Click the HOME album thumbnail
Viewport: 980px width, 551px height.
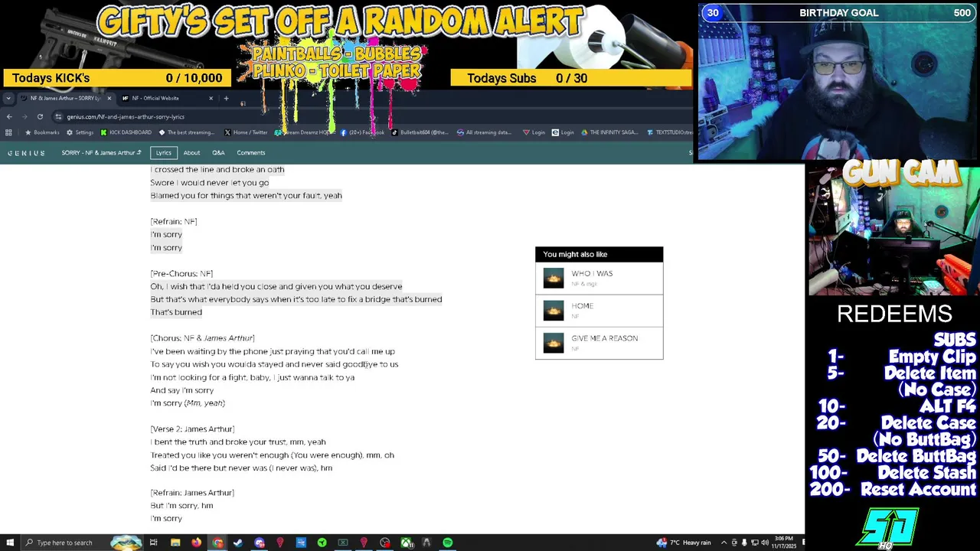(x=554, y=310)
